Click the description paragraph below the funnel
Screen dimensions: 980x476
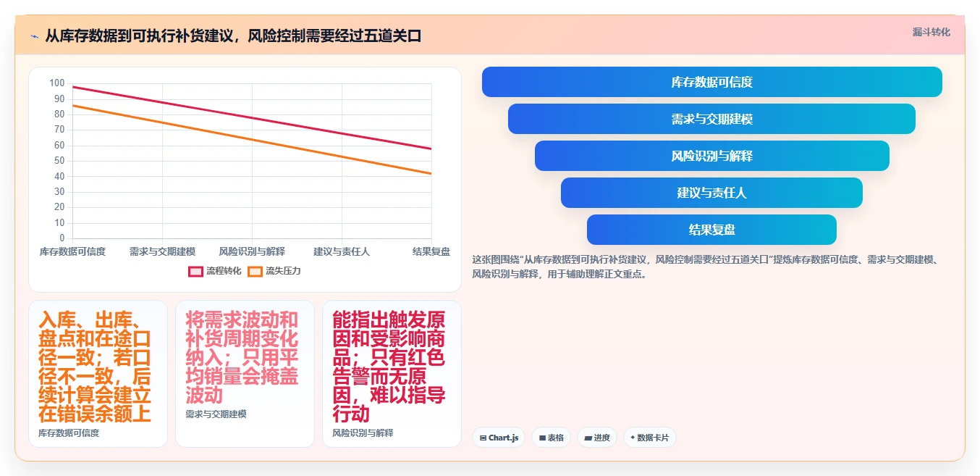[706, 267]
